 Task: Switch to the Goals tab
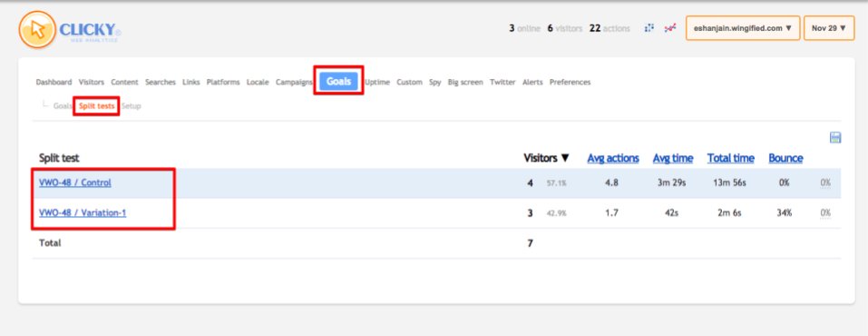339,81
